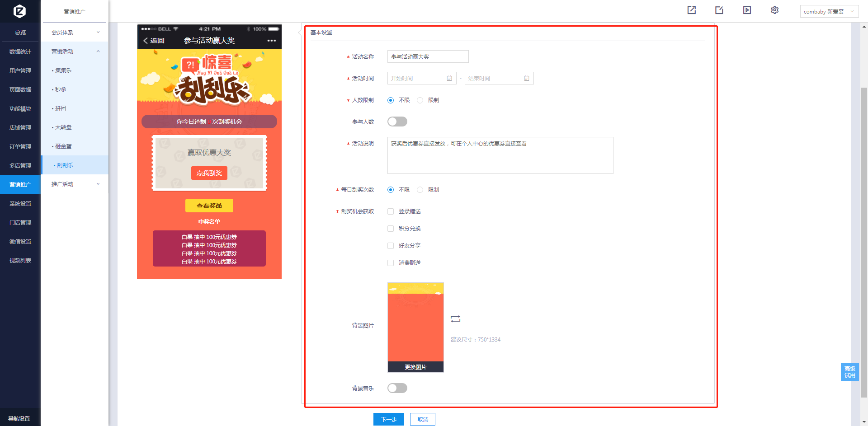Image resolution: width=868 pixels, height=426 pixels.
Task: Click the external link icon in top toolbar
Action: click(x=692, y=10)
